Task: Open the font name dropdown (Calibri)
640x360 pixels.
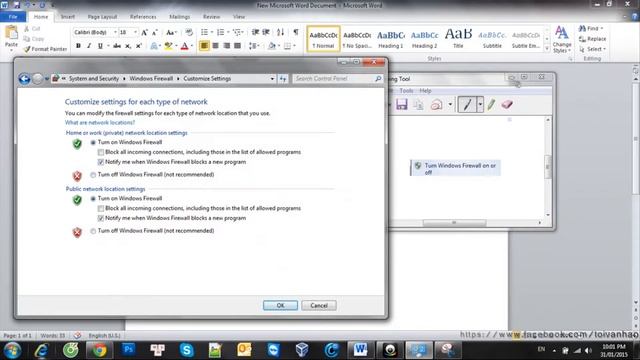Action: point(115,32)
